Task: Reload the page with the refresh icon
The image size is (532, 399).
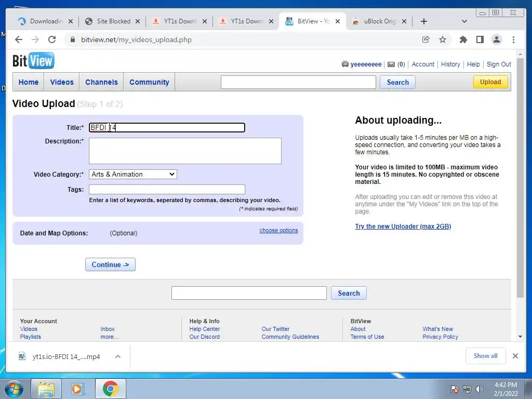Action: click(x=52, y=39)
